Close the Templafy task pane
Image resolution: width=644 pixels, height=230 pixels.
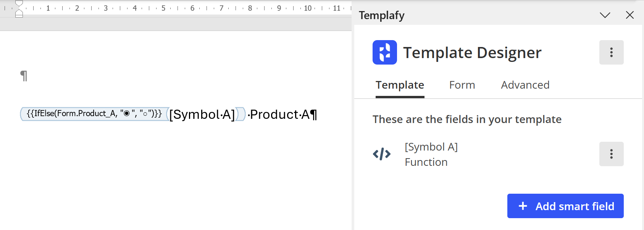[630, 15]
